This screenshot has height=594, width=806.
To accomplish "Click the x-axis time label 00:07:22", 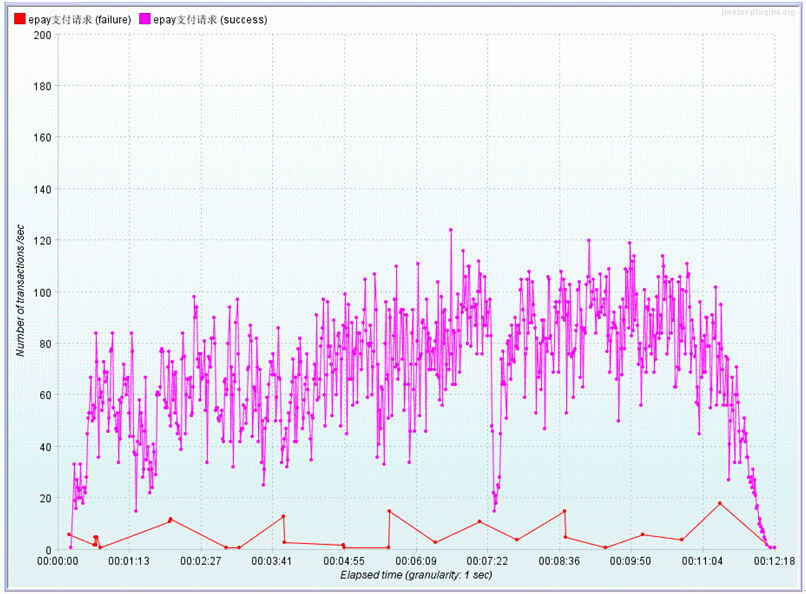I will [487, 561].
